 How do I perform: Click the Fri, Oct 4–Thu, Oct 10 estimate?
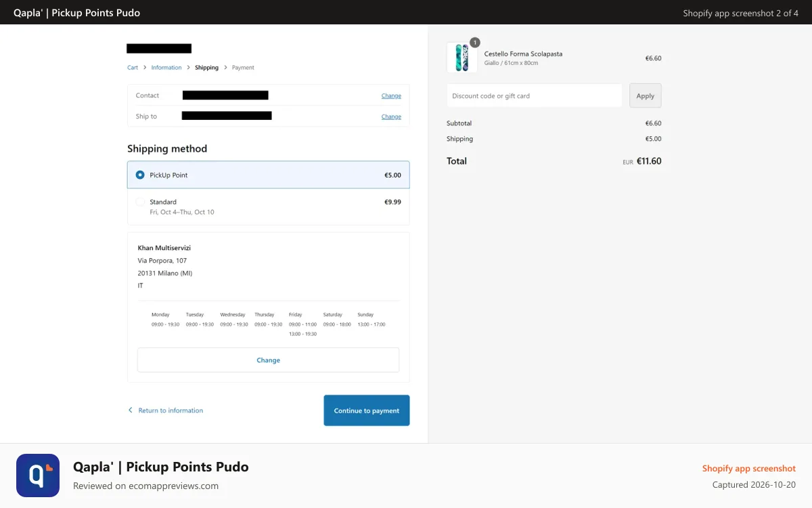(x=182, y=212)
